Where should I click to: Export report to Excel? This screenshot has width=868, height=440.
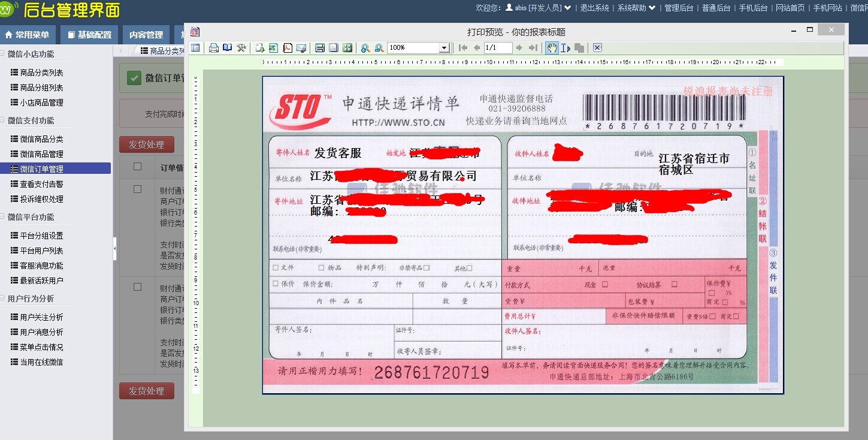pos(273,48)
